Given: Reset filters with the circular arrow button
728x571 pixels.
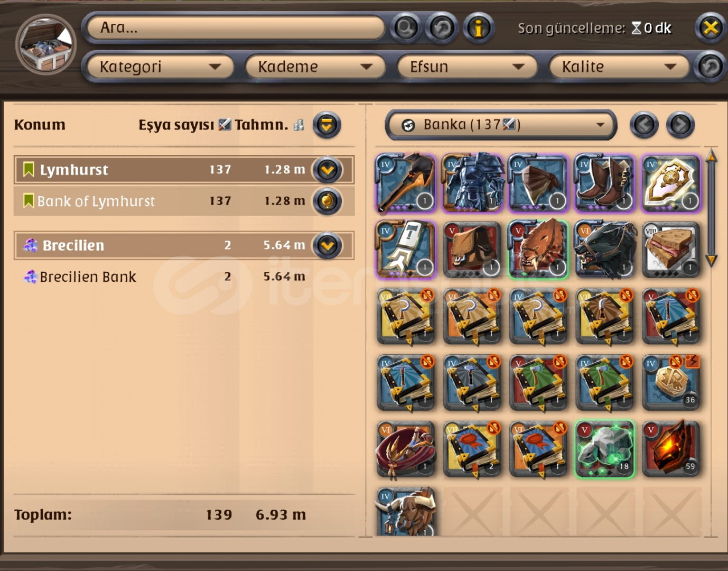Looking at the screenshot, I should click(x=710, y=67).
